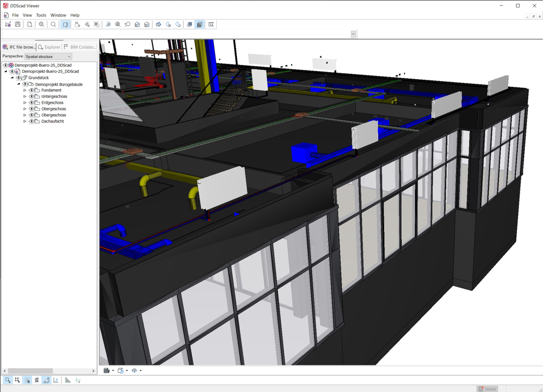543x392 pixels.
Task: Click the Issues button in status bar
Action: (487, 389)
